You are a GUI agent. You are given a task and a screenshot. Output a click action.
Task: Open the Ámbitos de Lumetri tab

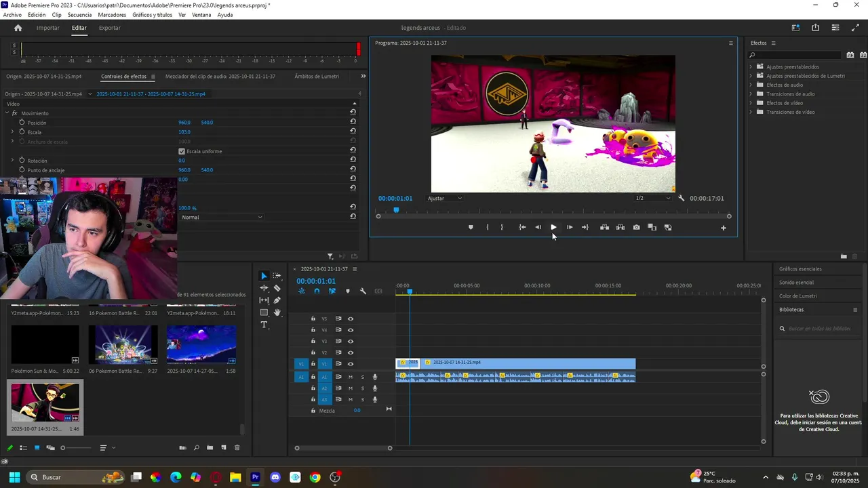[317, 77]
